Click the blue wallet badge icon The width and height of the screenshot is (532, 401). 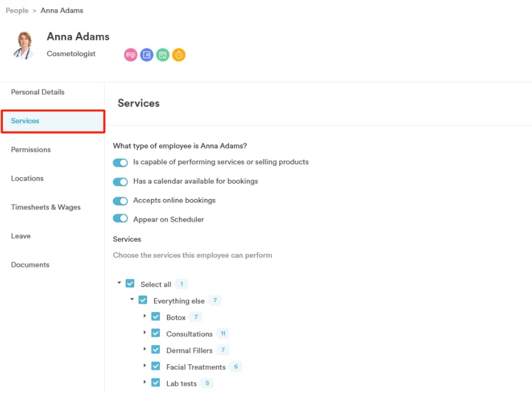point(146,55)
